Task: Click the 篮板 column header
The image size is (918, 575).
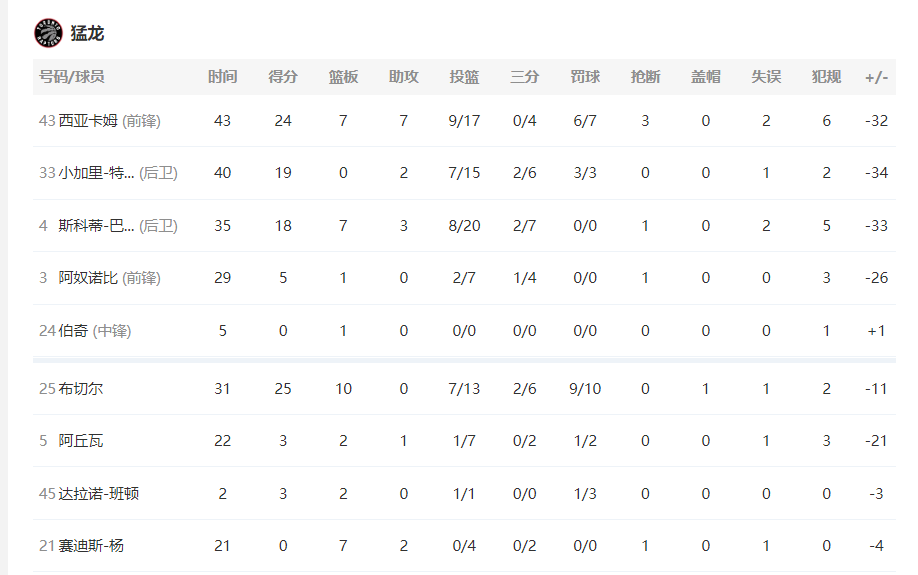Action: [343, 77]
